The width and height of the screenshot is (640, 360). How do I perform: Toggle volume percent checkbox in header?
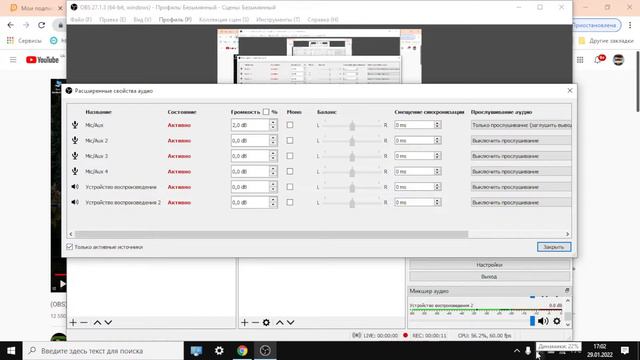coord(266,112)
